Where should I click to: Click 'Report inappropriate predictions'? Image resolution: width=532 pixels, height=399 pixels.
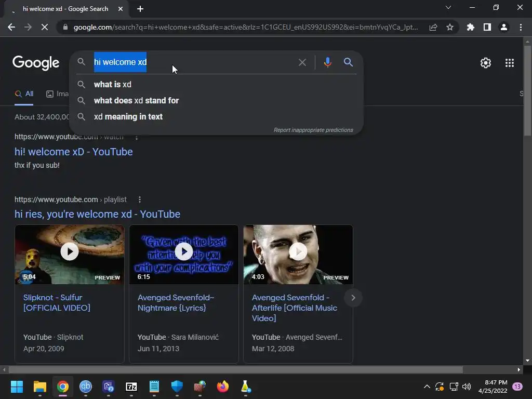pyautogui.click(x=313, y=130)
